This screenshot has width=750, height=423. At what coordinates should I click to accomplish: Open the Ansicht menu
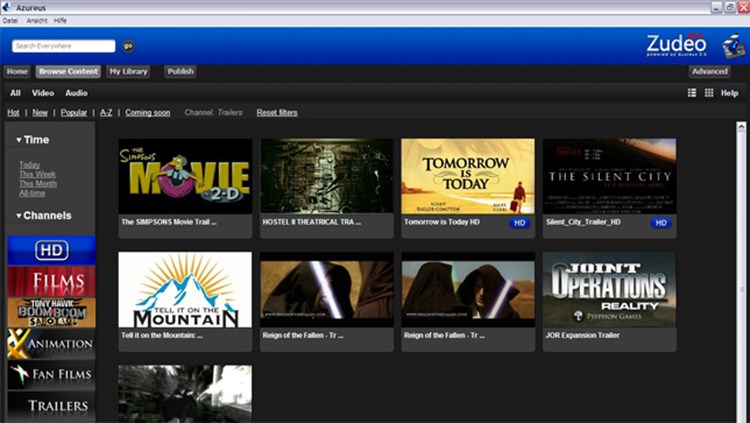(x=37, y=21)
